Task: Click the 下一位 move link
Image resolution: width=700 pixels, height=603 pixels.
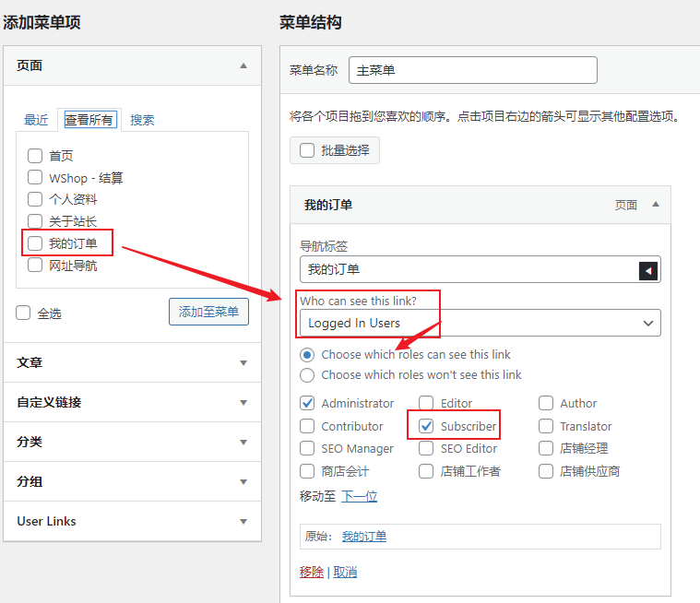Action: point(360,496)
